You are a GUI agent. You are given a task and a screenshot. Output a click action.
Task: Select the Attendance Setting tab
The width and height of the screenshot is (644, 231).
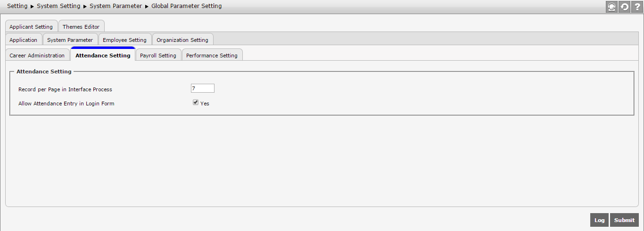[103, 56]
